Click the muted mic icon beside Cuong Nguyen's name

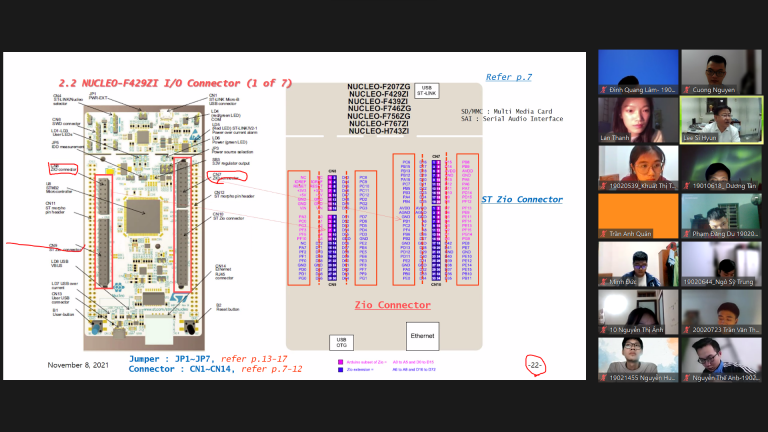(687, 90)
